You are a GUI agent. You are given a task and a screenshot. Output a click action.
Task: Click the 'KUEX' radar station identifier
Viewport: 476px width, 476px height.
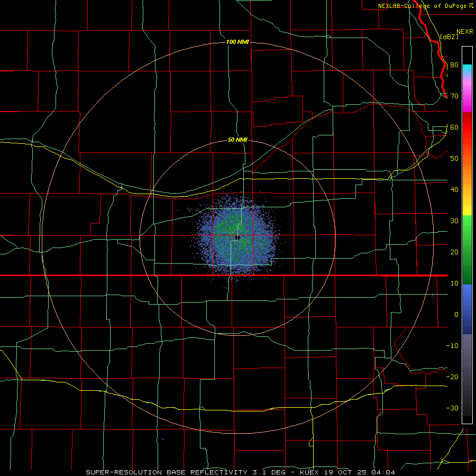(x=309, y=472)
